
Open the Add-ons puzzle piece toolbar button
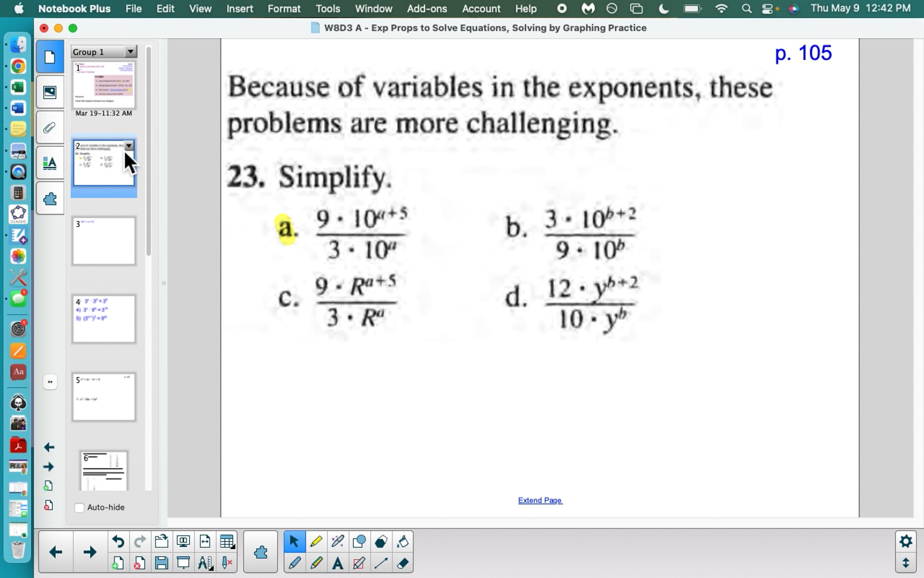click(x=261, y=552)
